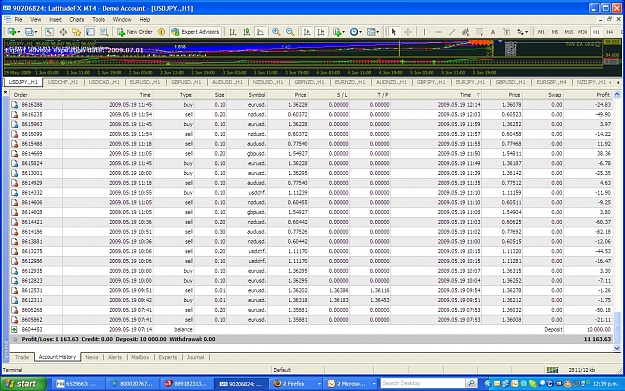
Task: Switch to line chart icon
Action: [260, 32]
